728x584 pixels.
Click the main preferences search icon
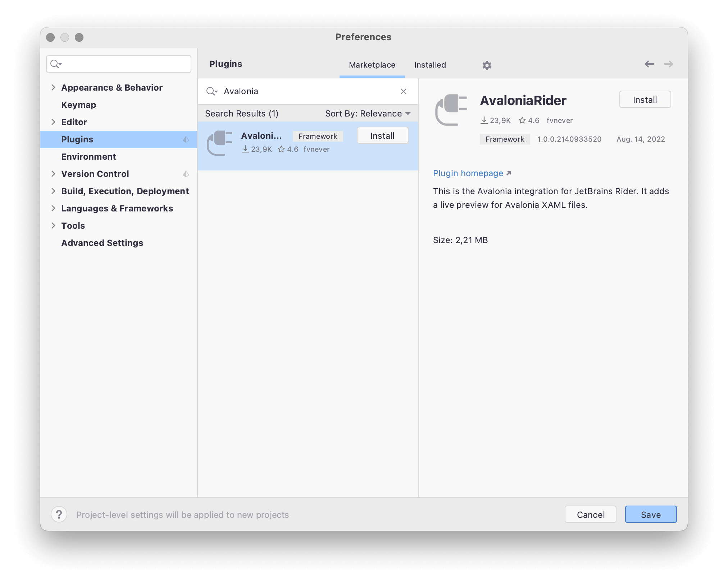tap(55, 64)
